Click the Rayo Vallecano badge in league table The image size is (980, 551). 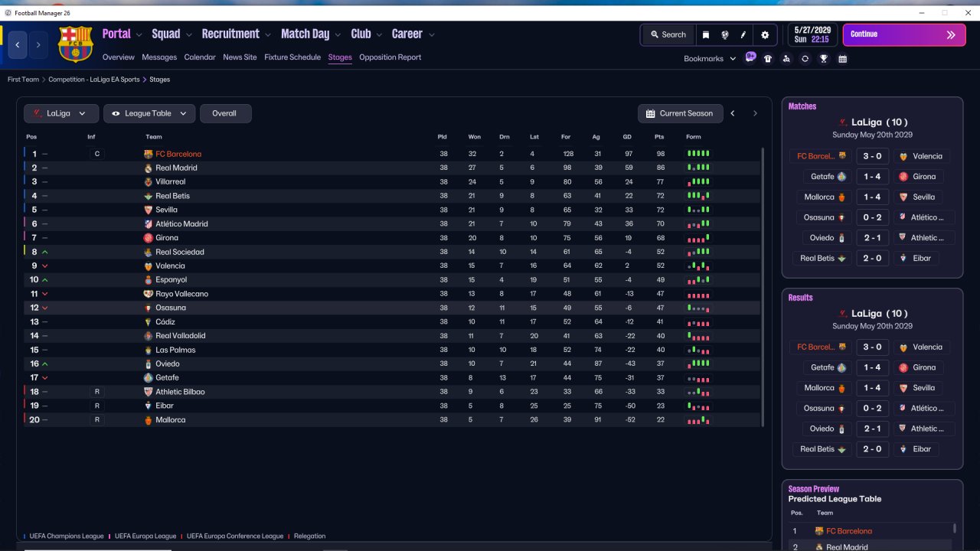tap(149, 294)
